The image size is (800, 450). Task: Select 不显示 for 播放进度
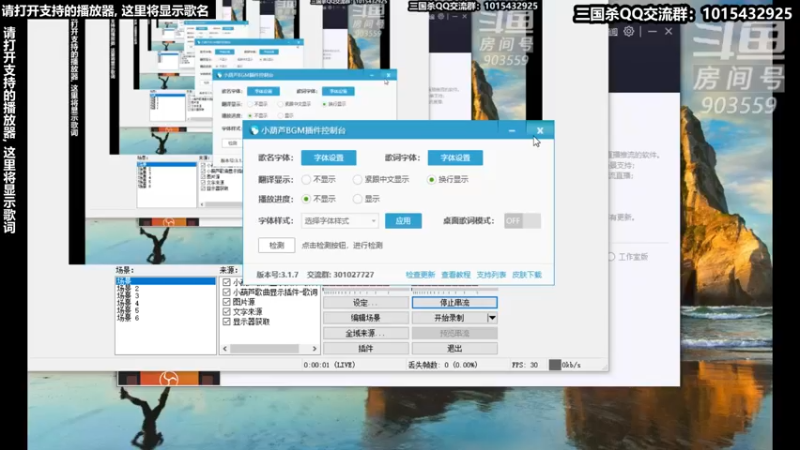(306, 199)
